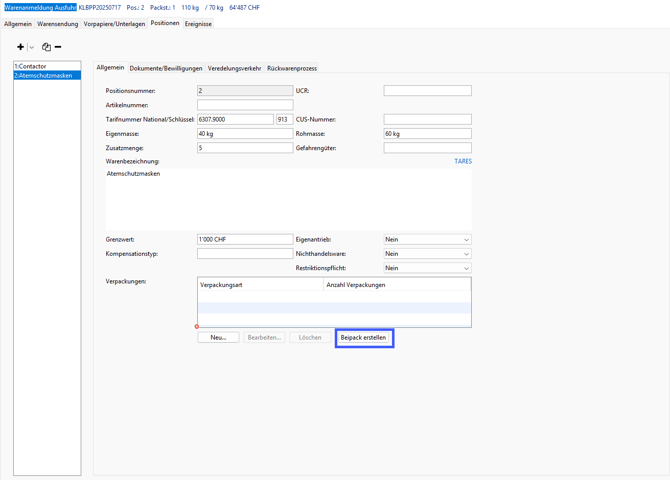The width and height of the screenshot is (670, 480).
Task: Edit the Zusatzmenge field showing 5
Action: [245, 148]
